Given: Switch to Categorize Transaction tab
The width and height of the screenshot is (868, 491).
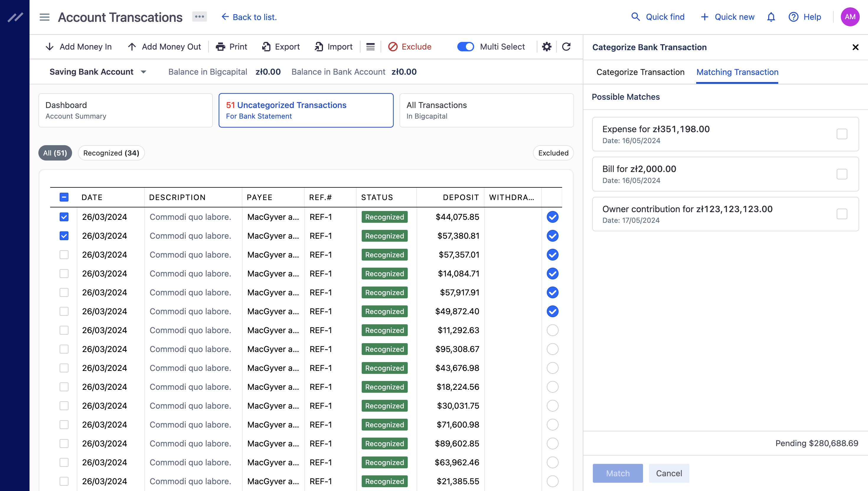Looking at the screenshot, I should pyautogui.click(x=640, y=72).
